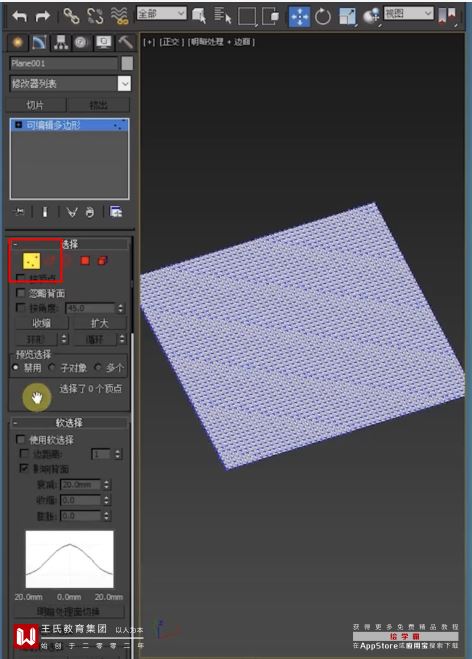Viewport: 472px width, 659px height.
Task: Click the 收缩 shrink selection button
Action: point(41,323)
